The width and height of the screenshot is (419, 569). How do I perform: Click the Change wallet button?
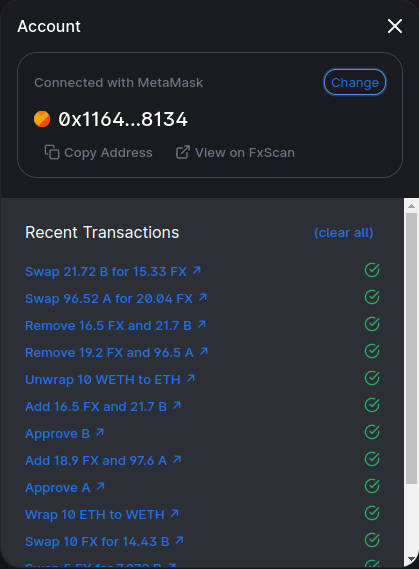point(355,82)
